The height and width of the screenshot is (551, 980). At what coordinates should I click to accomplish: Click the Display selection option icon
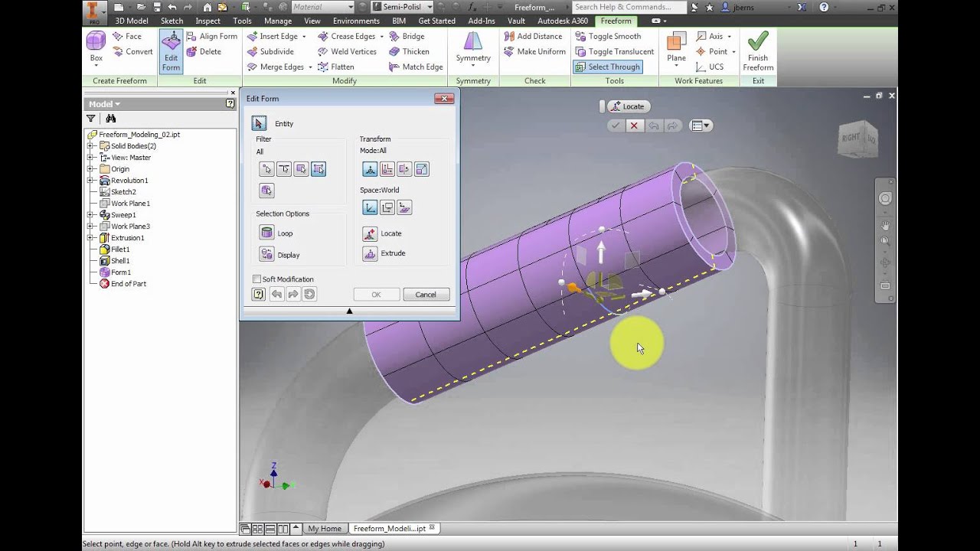266,255
